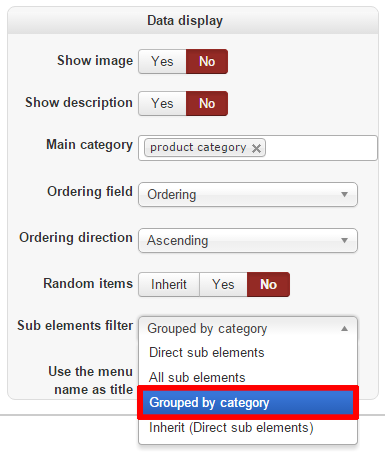Screen dimensions: 385x452
Task: Set Show image to No
Action: click(207, 61)
